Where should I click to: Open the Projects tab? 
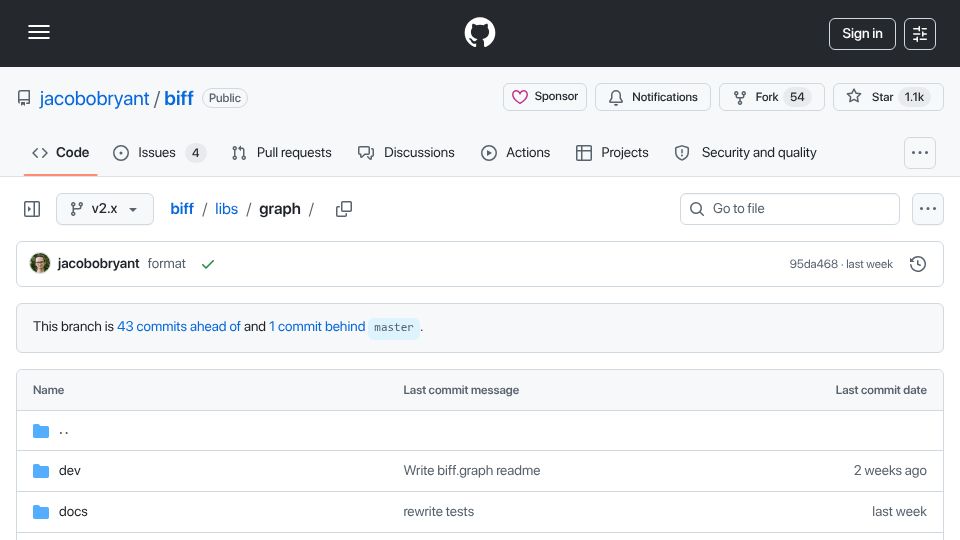(612, 152)
